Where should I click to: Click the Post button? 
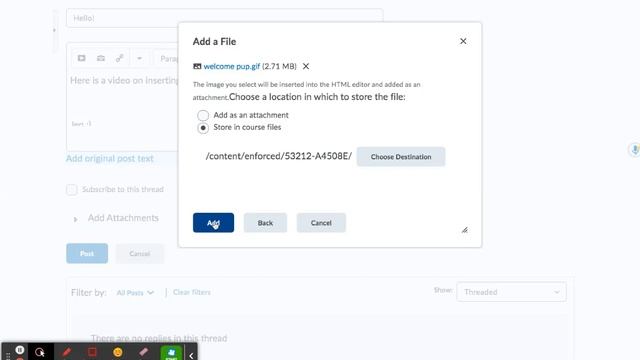click(x=87, y=253)
